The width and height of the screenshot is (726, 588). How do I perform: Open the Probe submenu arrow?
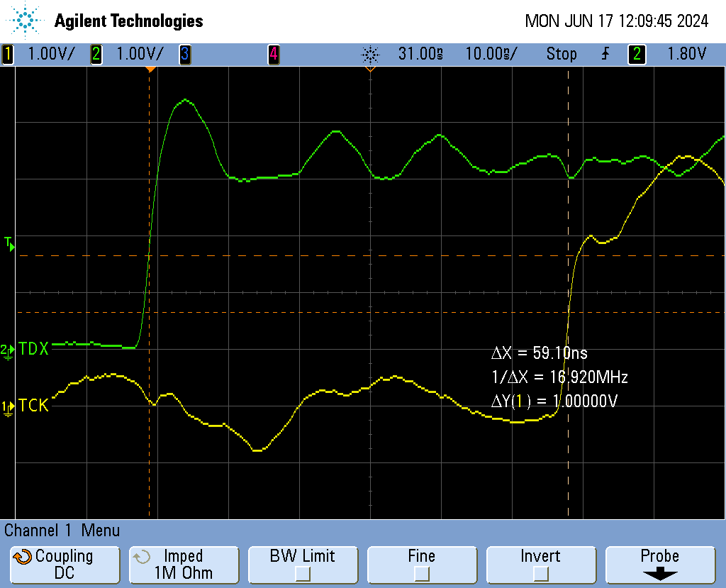(x=659, y=574)
